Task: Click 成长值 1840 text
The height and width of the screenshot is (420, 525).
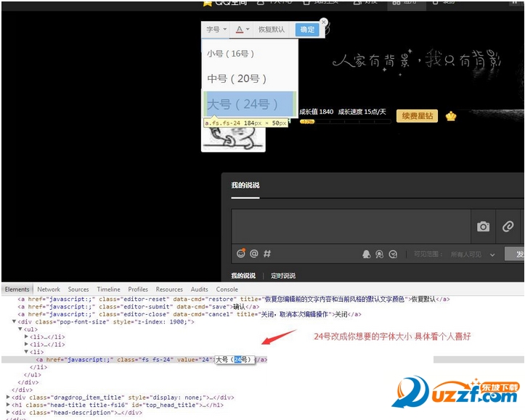Action: pyautogui.click(x=316, y=112)
